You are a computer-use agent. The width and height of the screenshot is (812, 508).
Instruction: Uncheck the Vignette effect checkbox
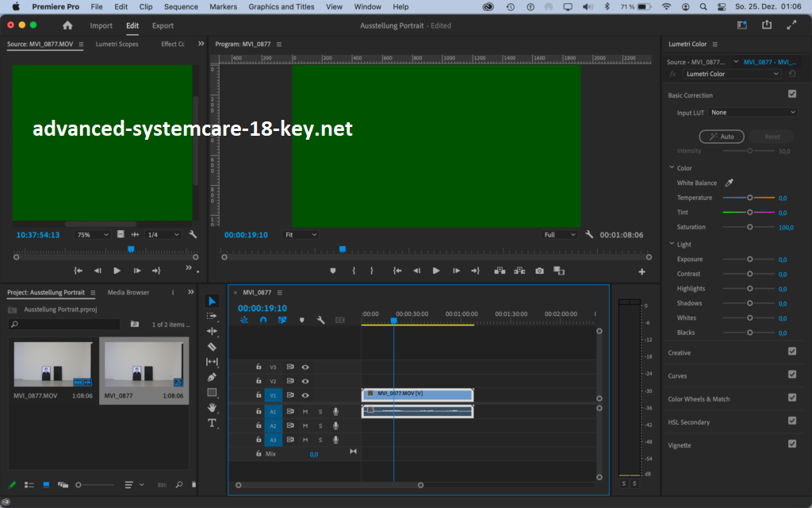click(x=791, y=444)
